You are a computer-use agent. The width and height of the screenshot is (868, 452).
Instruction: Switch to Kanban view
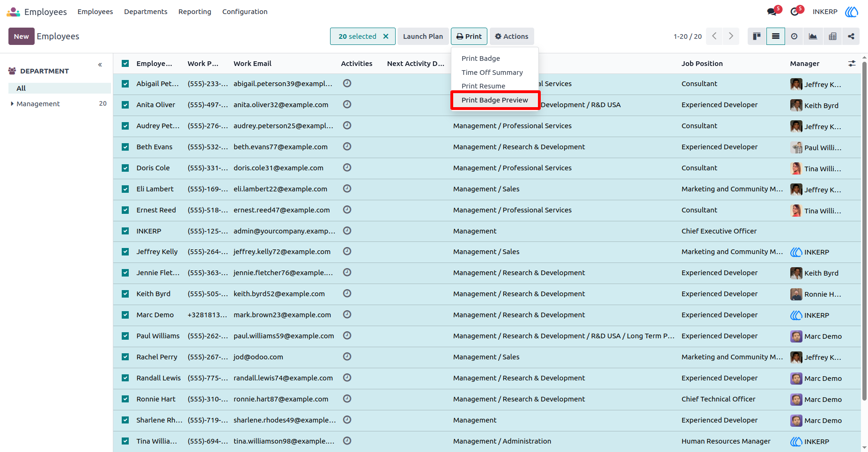(757, 36)
